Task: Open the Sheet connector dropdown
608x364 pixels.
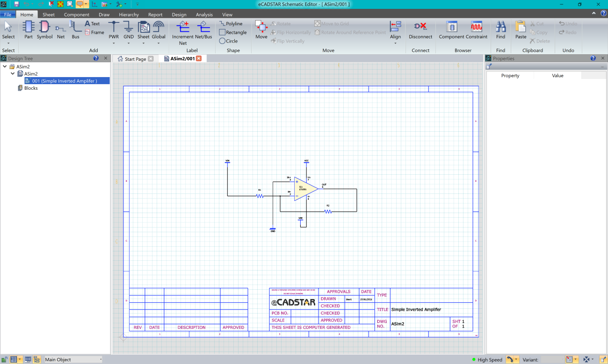Action: pos(144,43)
